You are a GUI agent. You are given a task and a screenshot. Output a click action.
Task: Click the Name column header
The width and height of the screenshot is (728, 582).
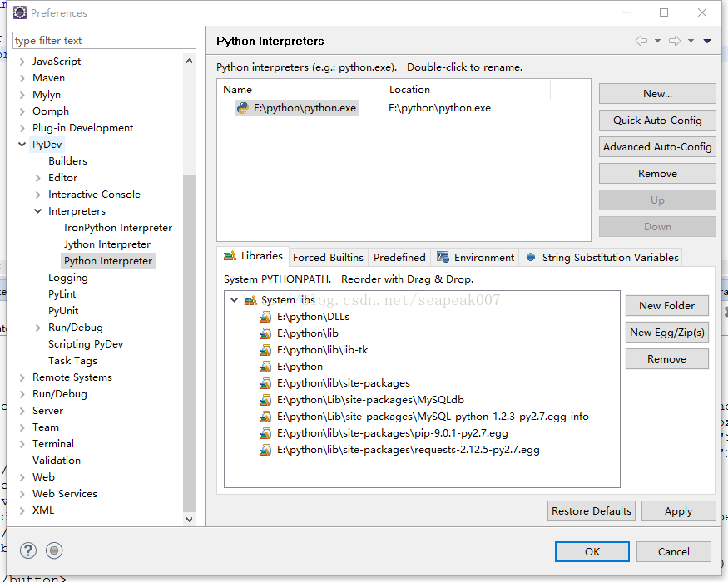pos(300,90)
